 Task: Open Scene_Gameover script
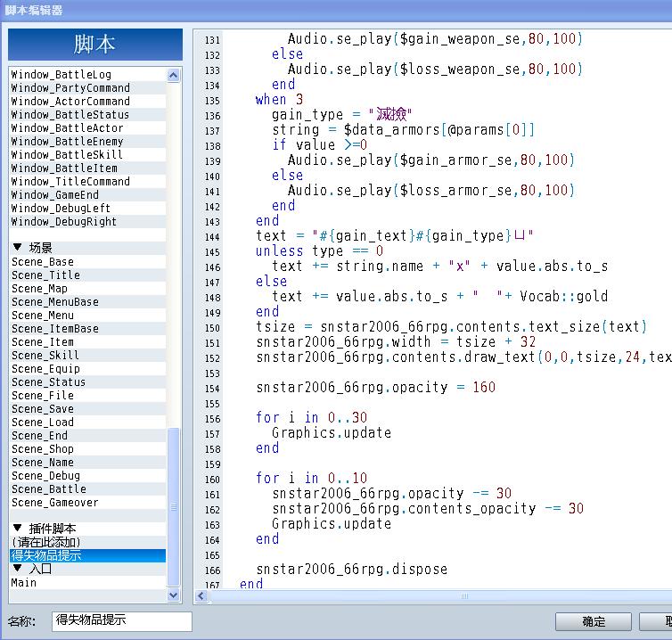pyautogui.click(x=87, y=503)
